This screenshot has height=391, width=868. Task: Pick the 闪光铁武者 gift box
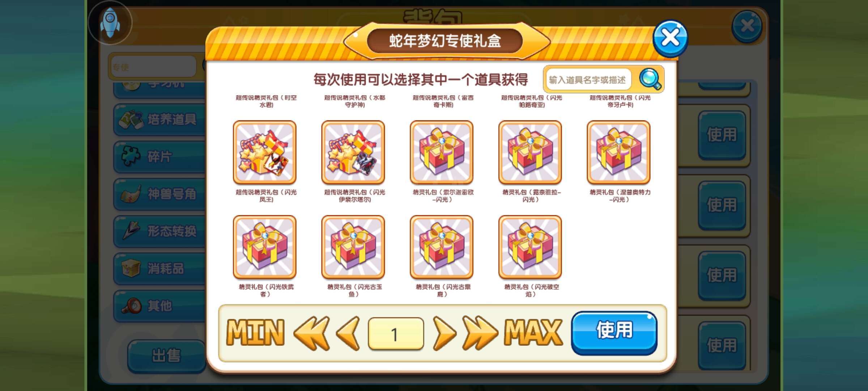pos(265,247)
